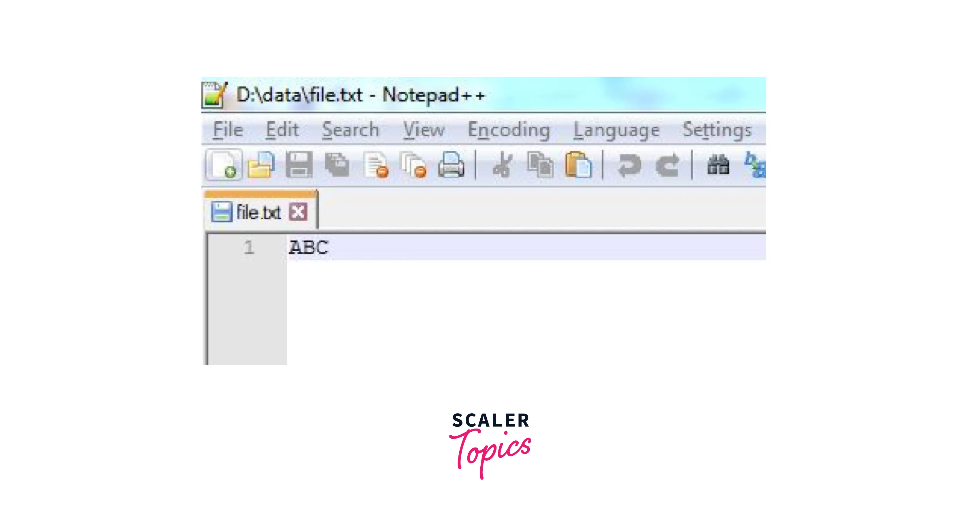Print the document with printer icon
This screenshot has height=532, width=980.
pos(451,165)
